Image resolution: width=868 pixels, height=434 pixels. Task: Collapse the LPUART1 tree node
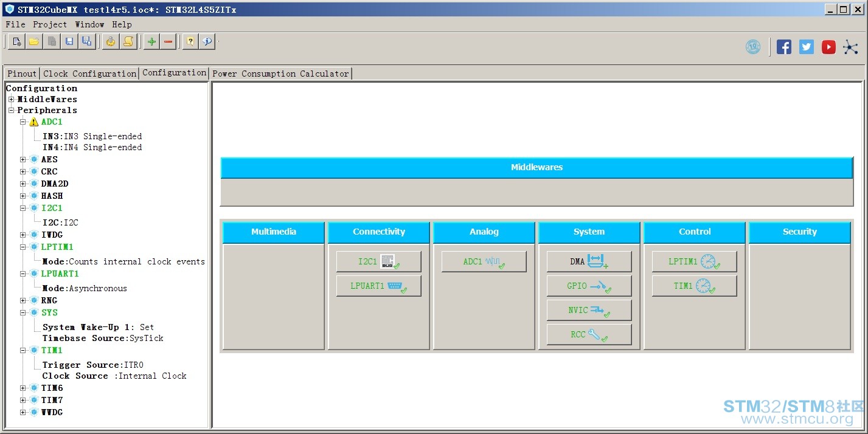[23, 274]
